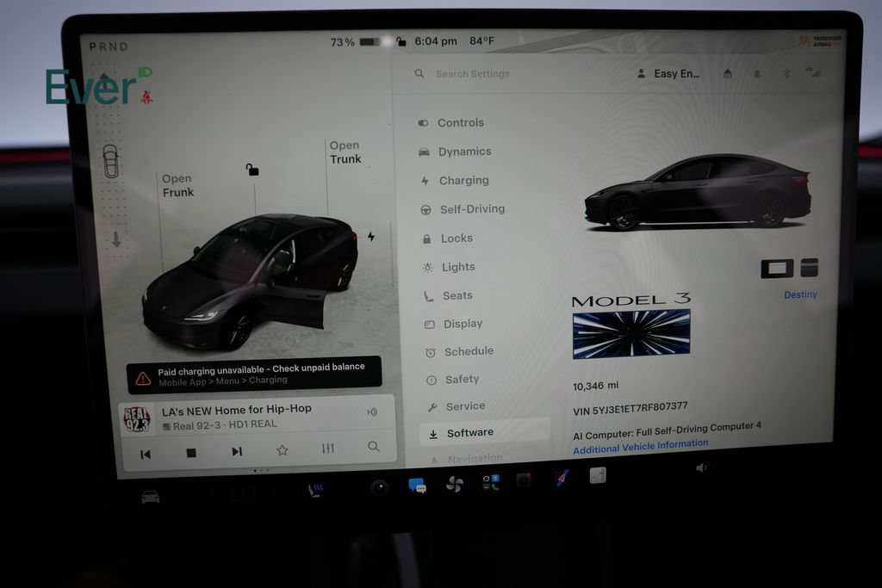Toggle the seat heater icon
Image resolution: width=882 pixels, height=588 pixels.
(315, 490)
